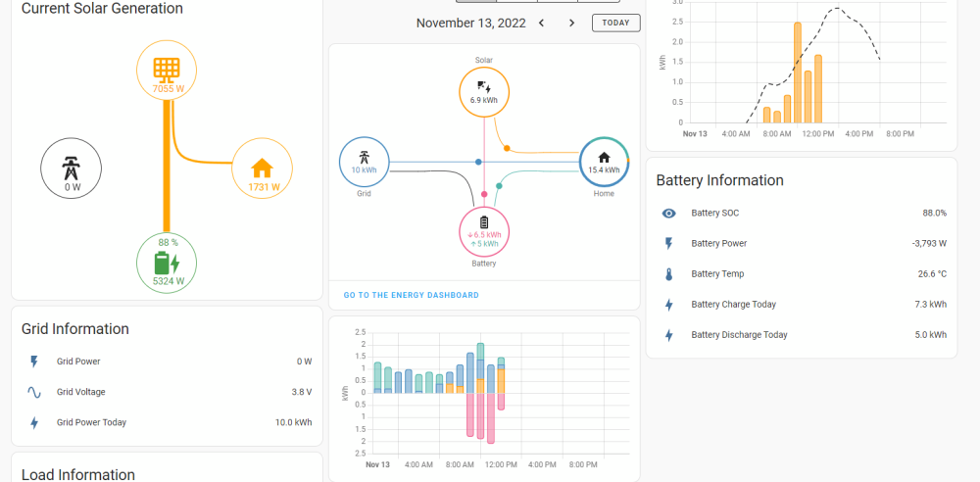Screen dimensions: 980x482
Task: Click the longest pink bar below zero in usage chart
Action: (x=491, y=417)
